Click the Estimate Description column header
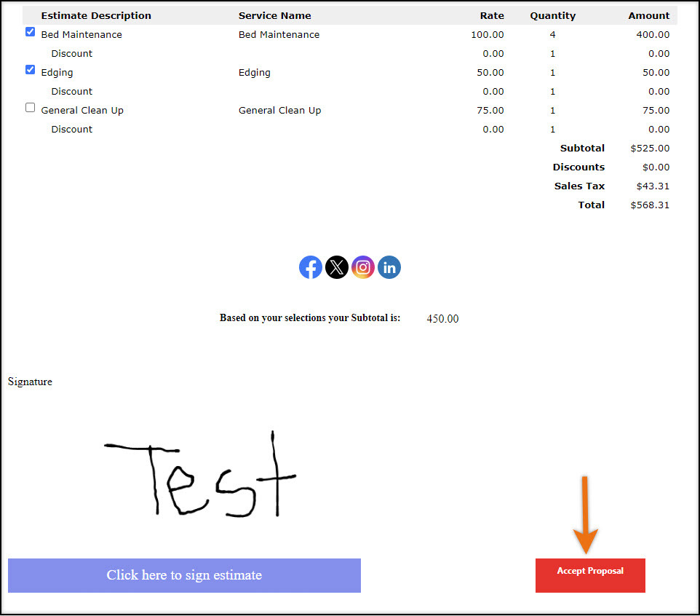700x616 pixels. click(x=96, y=15)
